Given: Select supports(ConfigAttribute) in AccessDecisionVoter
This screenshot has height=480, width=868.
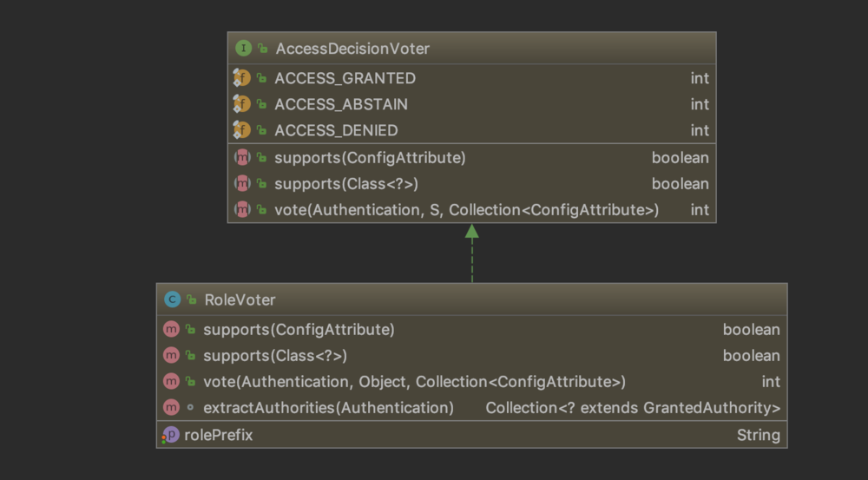Looking at the screenshot, I should coord(370,158).
